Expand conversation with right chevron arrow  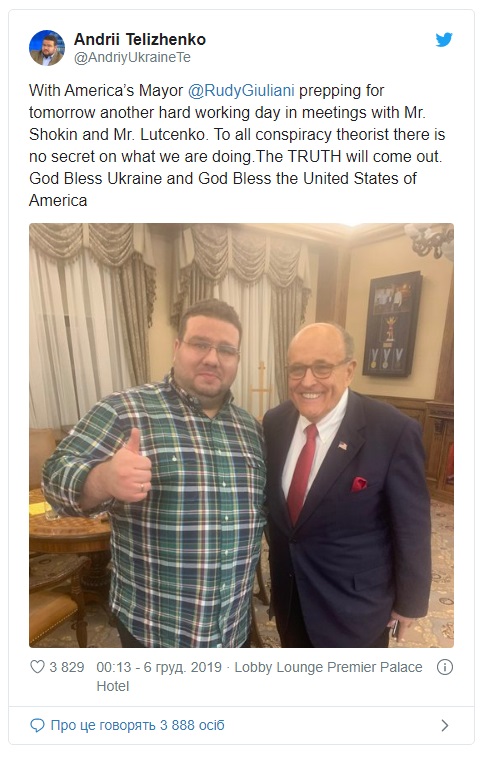tap(445, 725)
